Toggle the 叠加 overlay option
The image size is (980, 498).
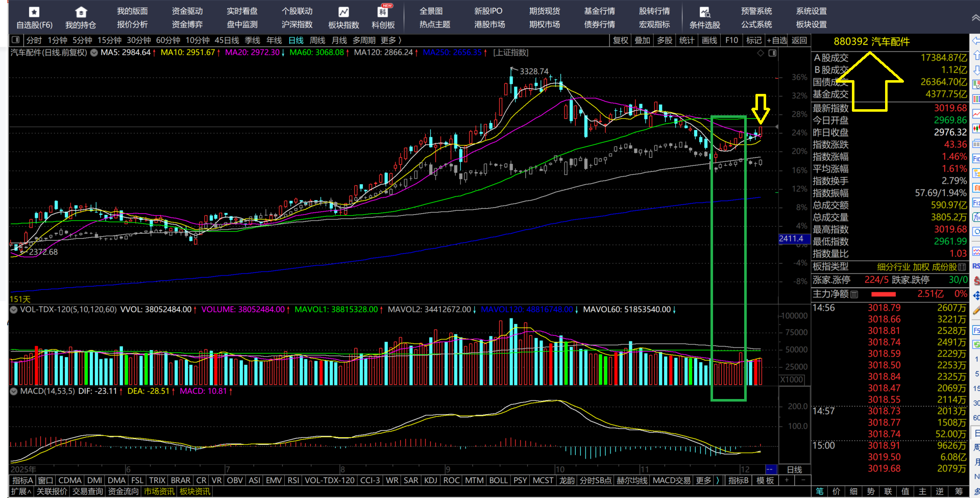(642, 40)
